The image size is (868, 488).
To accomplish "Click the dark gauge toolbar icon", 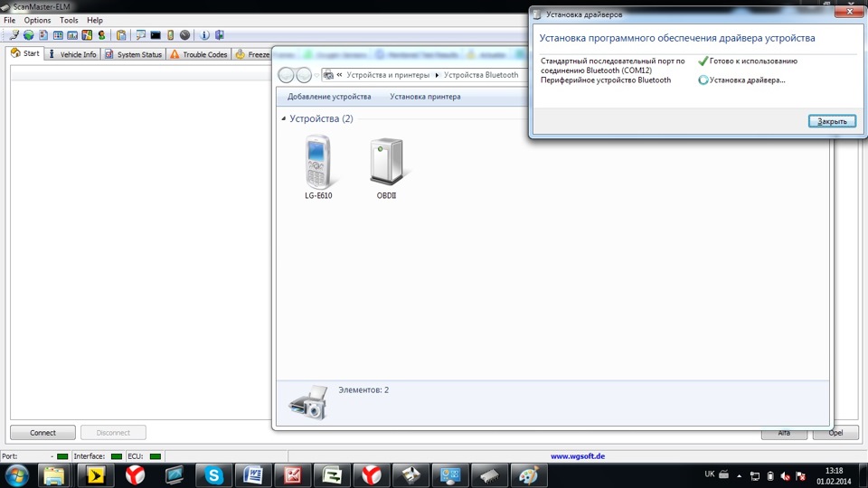I will (x=184, y=35).
